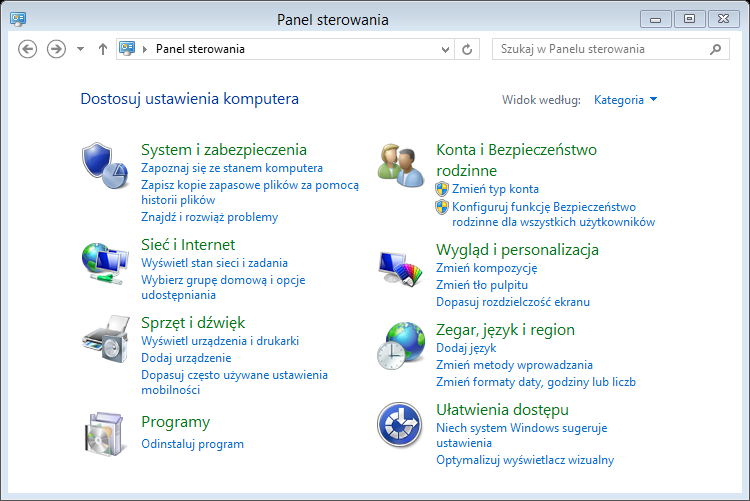
Task: Maximize the Panel sterowania window
Action: click(689, 19)
